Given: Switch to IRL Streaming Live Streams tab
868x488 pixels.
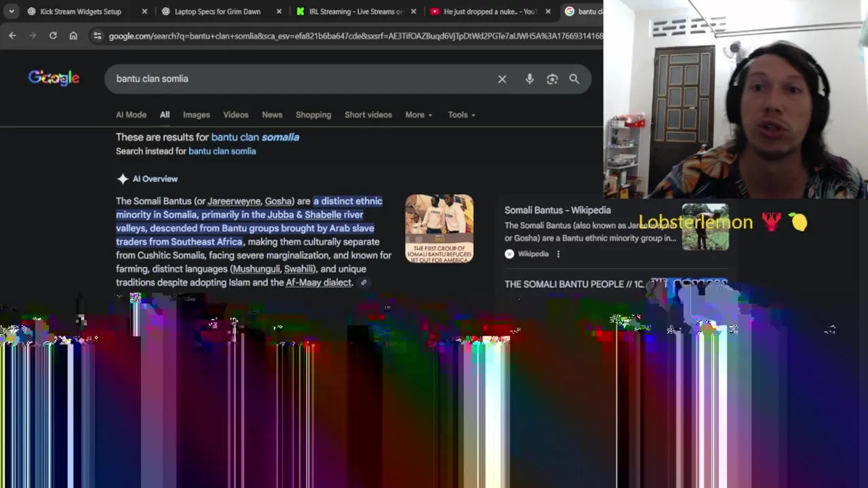Looking at the screenshot, I should [355, 12].
